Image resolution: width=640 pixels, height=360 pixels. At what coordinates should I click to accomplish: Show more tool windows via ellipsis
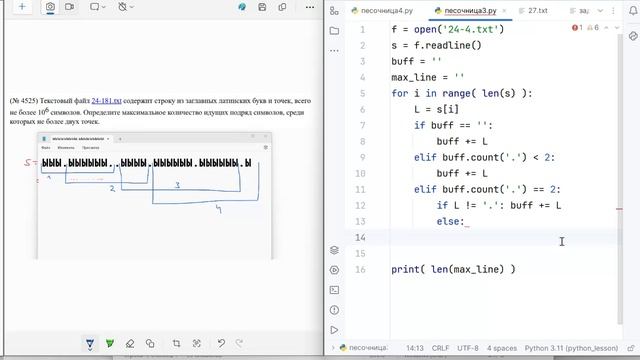point(334,51)
